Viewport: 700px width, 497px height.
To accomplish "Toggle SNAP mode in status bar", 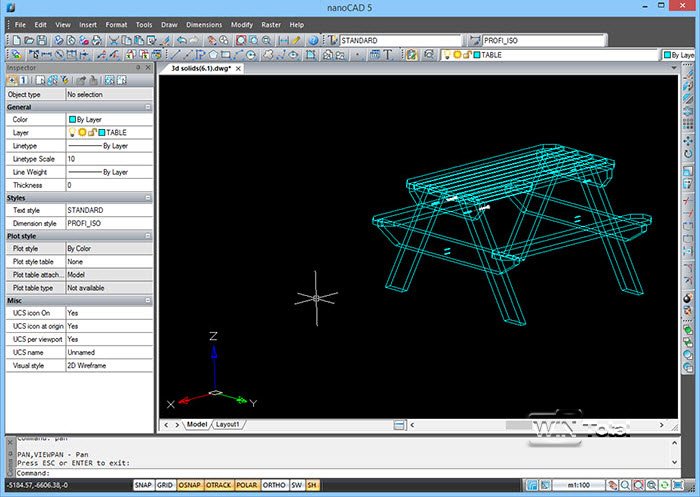I will point(144,485).
